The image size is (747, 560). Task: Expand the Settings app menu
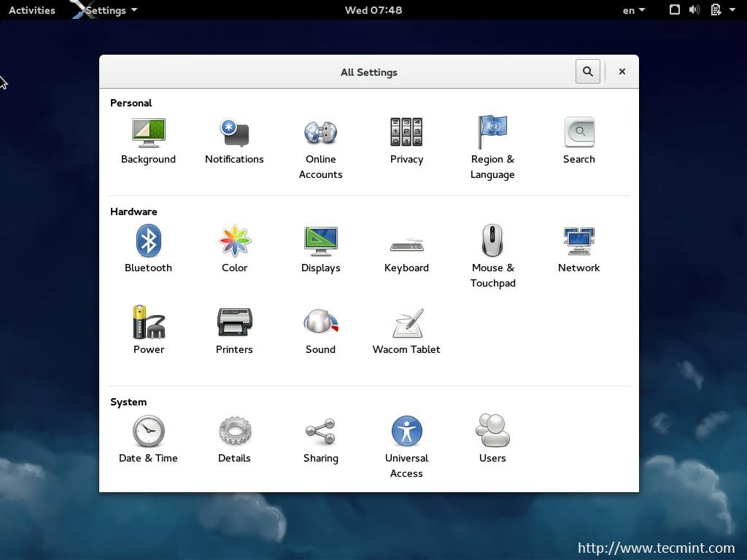[x=110, y=10]
